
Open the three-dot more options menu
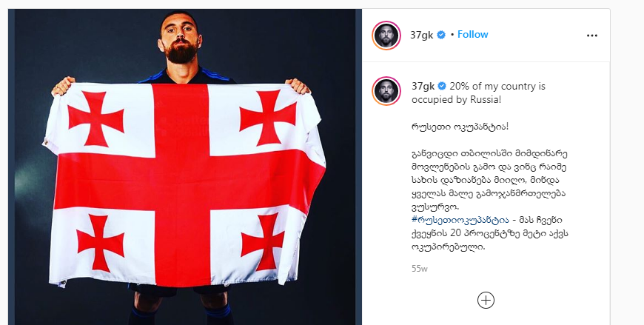pos(592,36)
